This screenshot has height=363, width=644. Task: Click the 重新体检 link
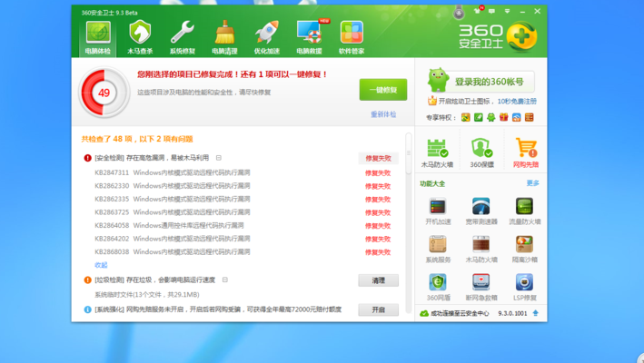[x=383, y=114]
